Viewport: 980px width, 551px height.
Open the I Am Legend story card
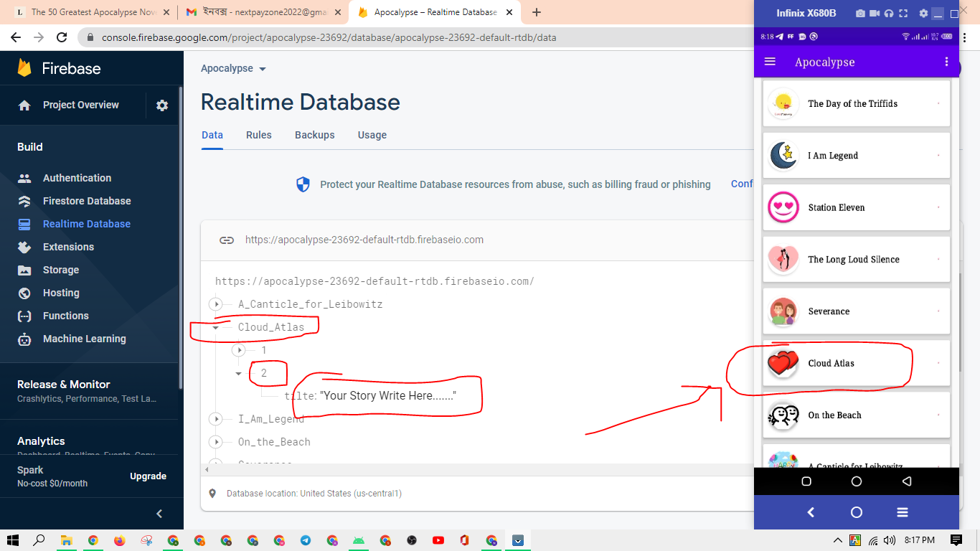pyautogui.click(x=856, y=156)
